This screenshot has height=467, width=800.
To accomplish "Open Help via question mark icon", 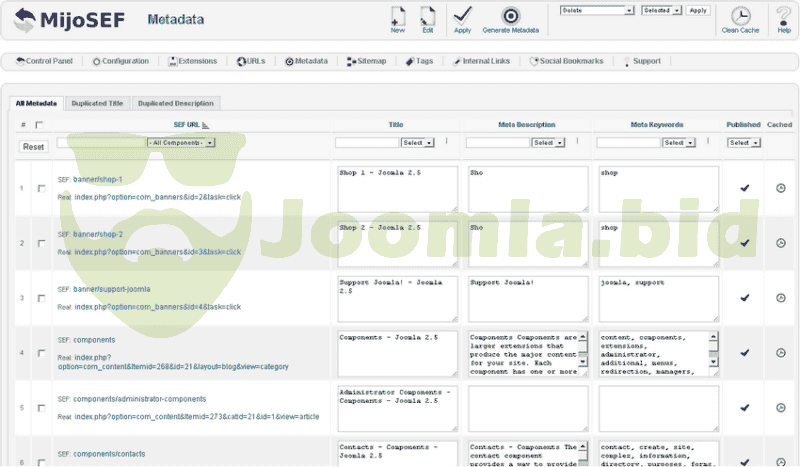I will pos(783,16).
